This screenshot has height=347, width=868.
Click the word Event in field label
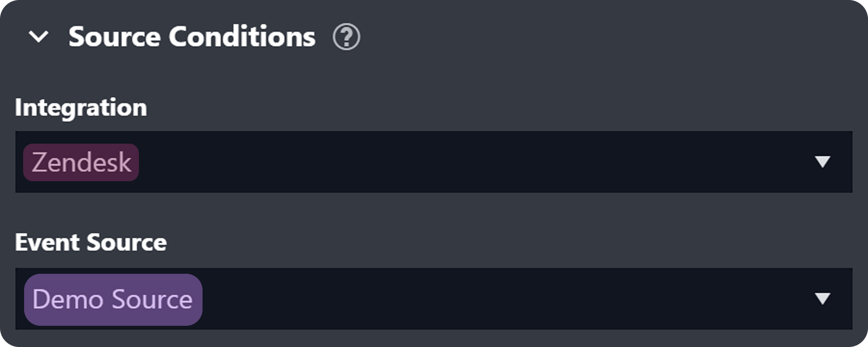coord(47,242)
